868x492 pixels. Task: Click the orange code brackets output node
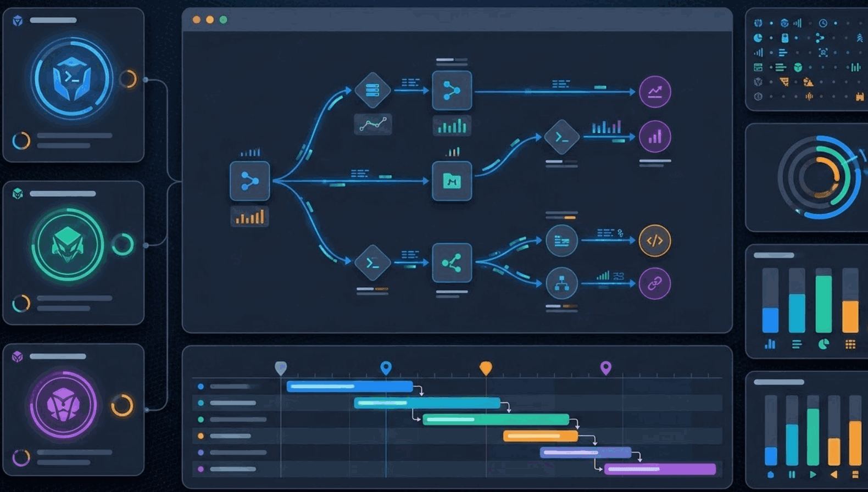[x=654, y=241]
